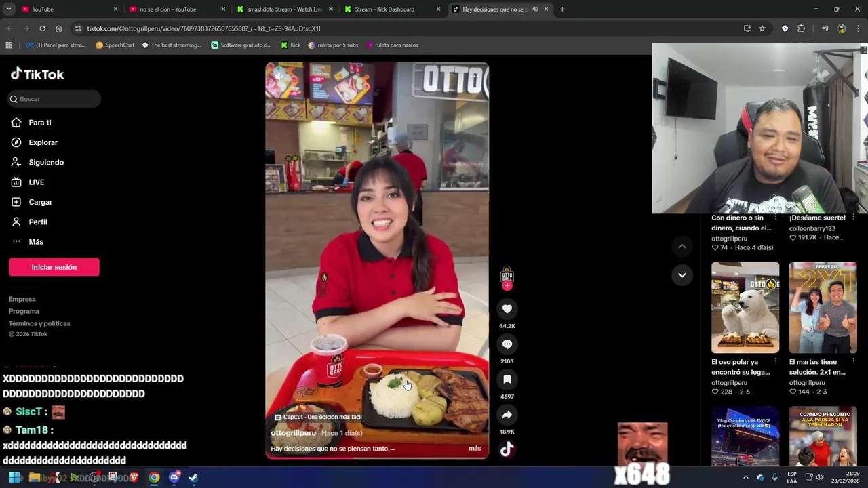Open SpeechChat bookmark
The width and height of the screenshot is (868, 488).
tap(115, 45)
